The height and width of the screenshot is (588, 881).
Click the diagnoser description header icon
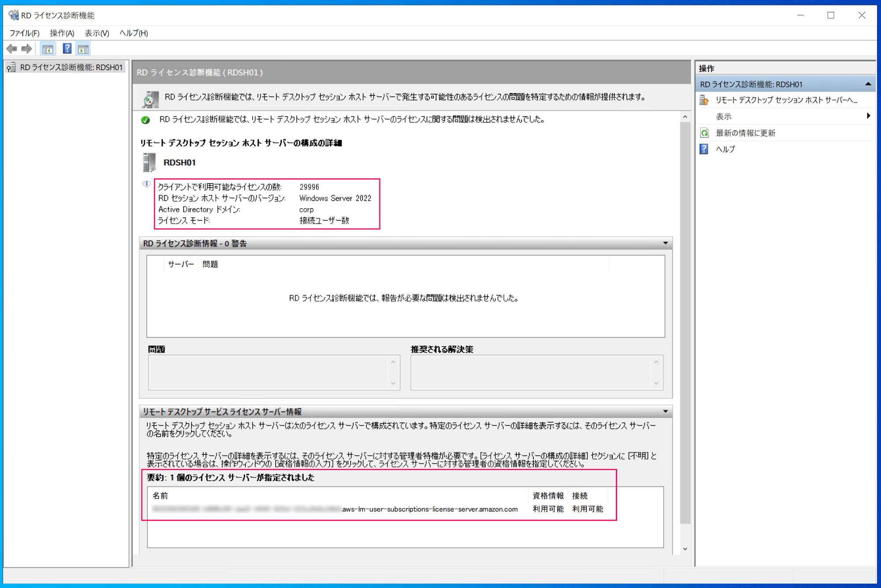(150, 99)
